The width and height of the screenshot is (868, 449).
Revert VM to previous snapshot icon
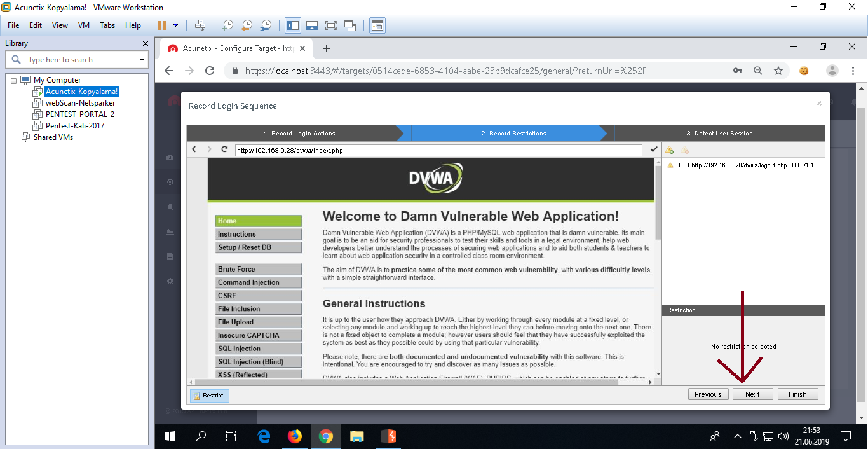pyautogui.click(x=247, y=25)
